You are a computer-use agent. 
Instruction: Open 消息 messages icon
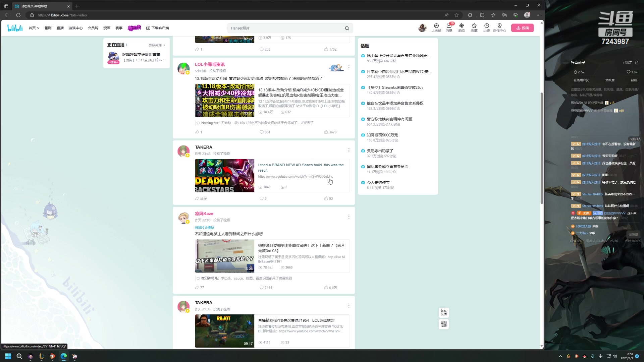(x=449, y=28)
